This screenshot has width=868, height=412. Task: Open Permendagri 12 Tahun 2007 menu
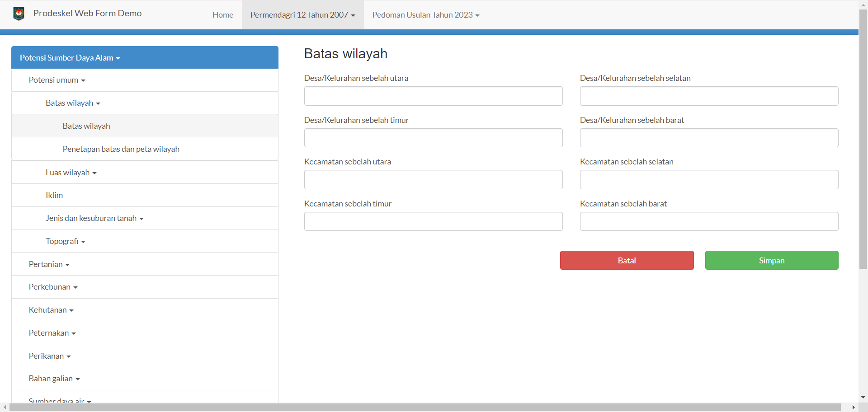point(303,15)
